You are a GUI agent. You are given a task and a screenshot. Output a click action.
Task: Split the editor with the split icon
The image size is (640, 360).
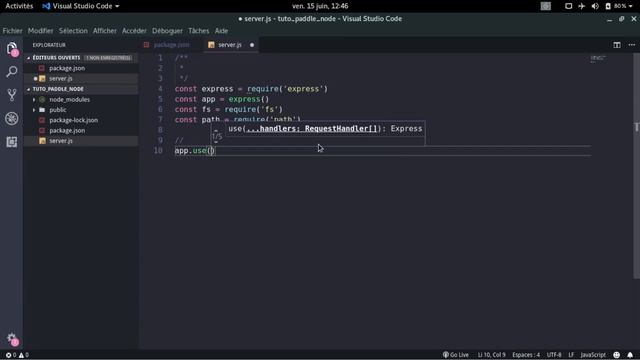617,45
